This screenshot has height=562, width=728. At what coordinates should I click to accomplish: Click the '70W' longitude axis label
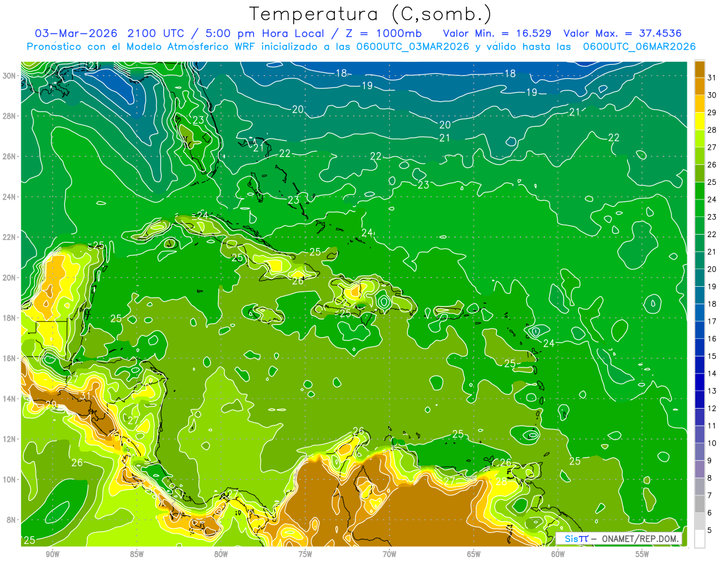pos(389,554)
